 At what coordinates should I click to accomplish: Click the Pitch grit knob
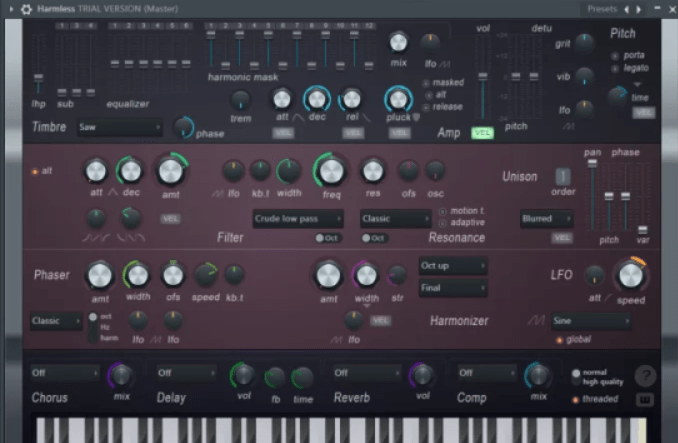click(x=584, y=43)
